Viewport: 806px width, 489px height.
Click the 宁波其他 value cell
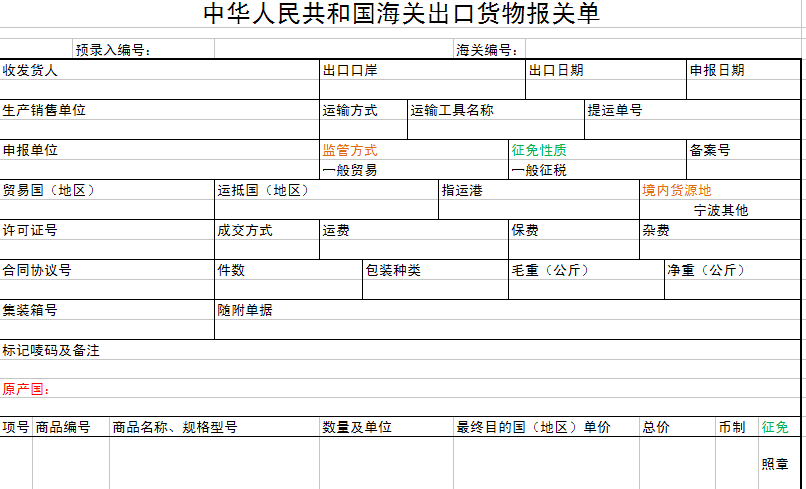tap(720, 210)
